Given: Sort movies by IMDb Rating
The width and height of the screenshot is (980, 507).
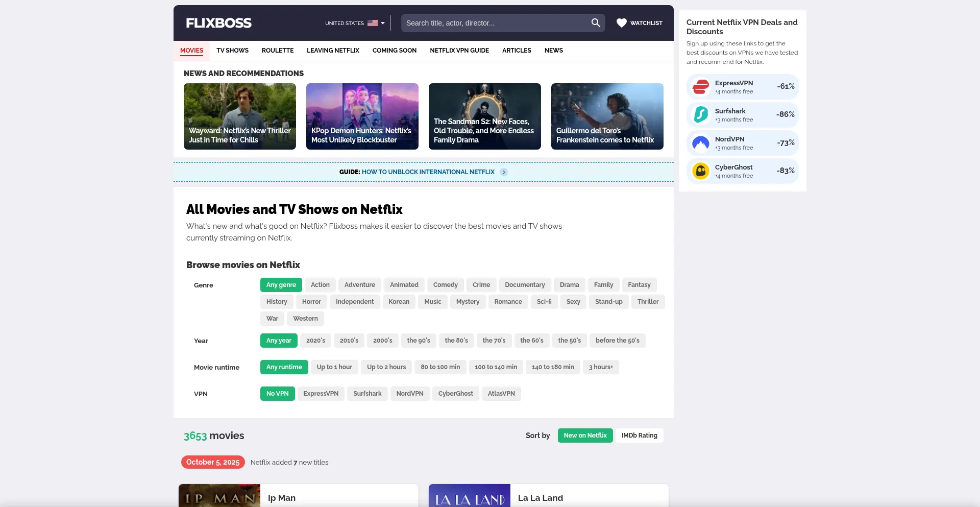Looking at the screenshot, I should [x=639, y=436].
